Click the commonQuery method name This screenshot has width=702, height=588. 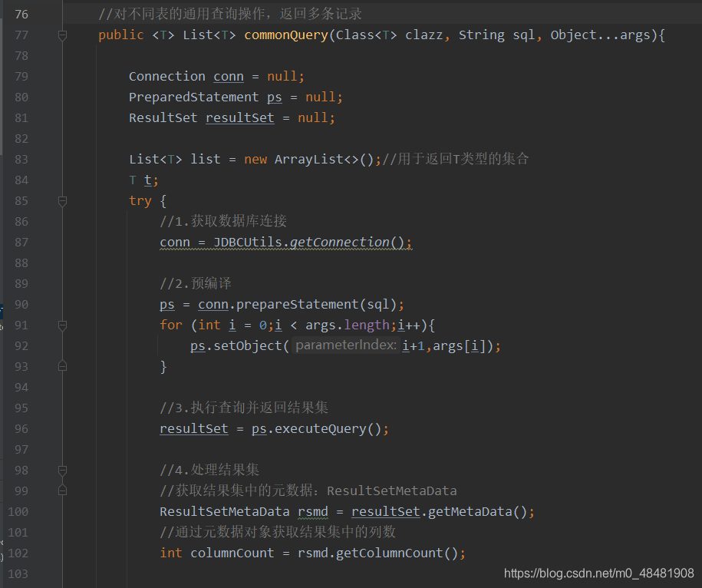pos(286,35)
